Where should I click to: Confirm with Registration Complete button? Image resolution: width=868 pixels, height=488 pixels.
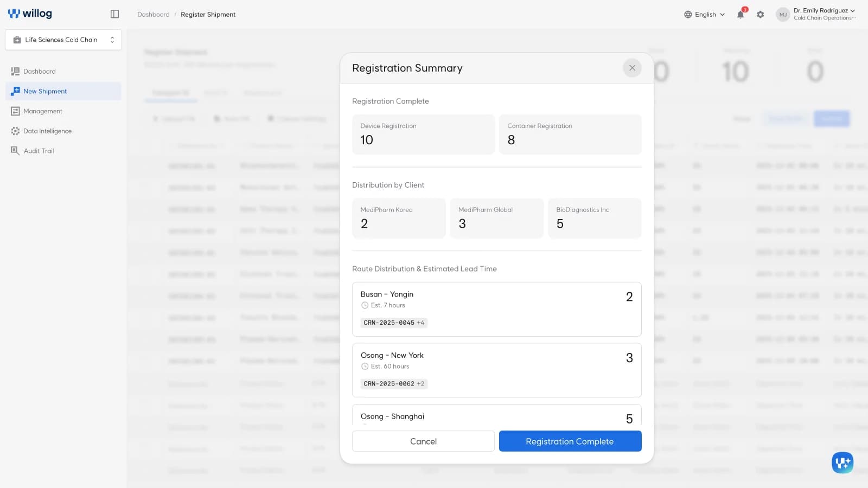point(570,441)
